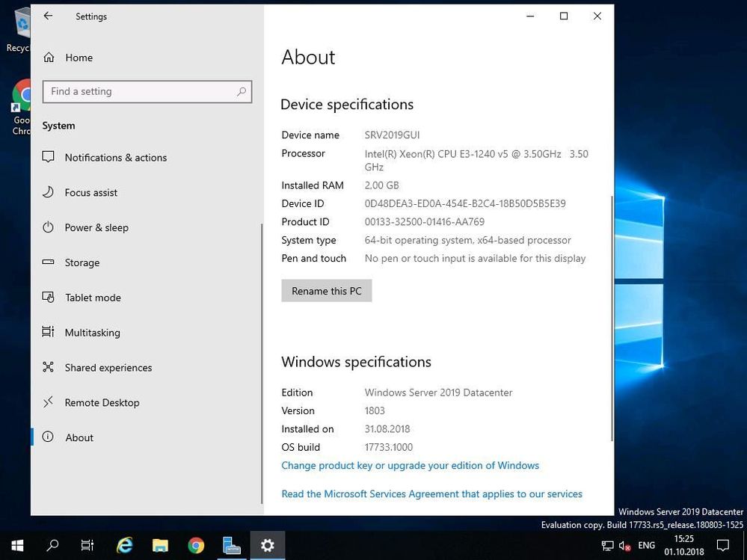Click the muted volume tray icon
Image resolution: width=747 pixels, height=560 pixels.
(624, 546)
